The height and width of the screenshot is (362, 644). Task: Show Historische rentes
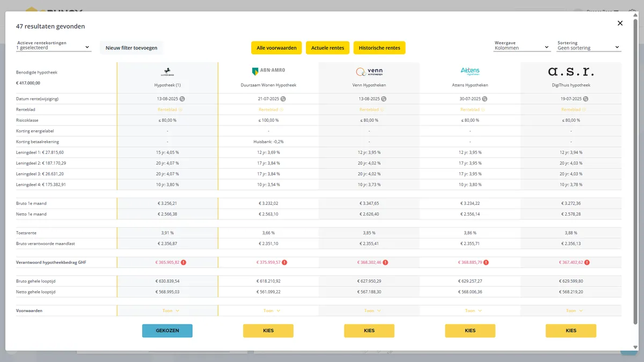[379, 48]
